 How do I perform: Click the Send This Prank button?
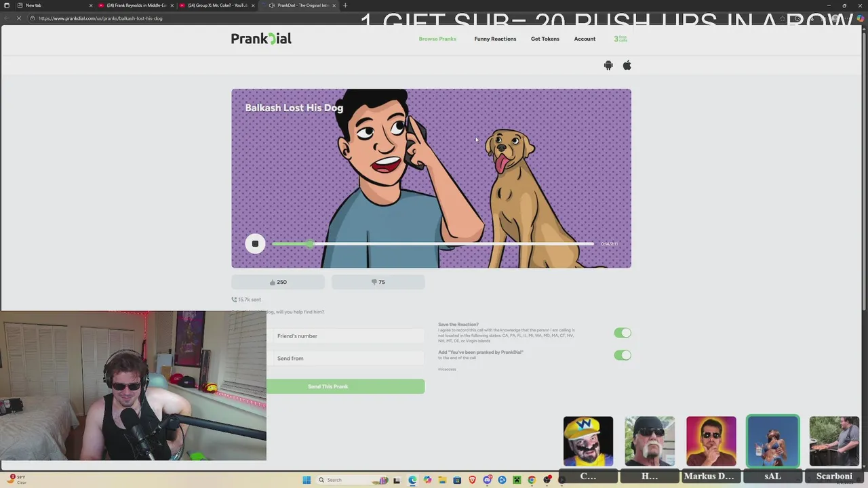click(x=345, y=386)
